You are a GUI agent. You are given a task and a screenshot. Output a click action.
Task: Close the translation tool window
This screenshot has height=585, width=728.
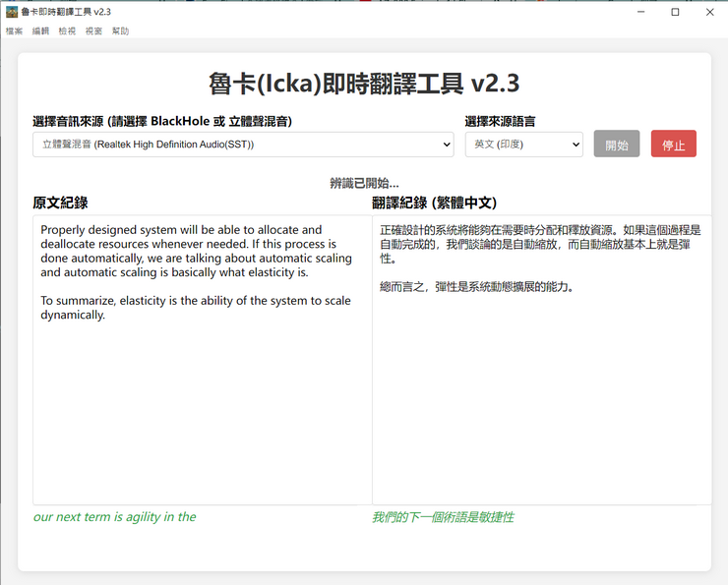[710, 12]
